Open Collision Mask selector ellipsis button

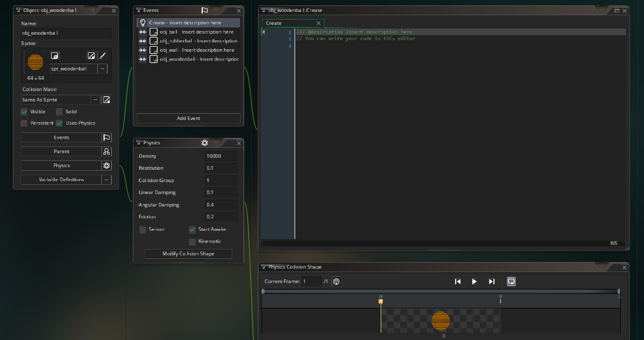(96, 99)
